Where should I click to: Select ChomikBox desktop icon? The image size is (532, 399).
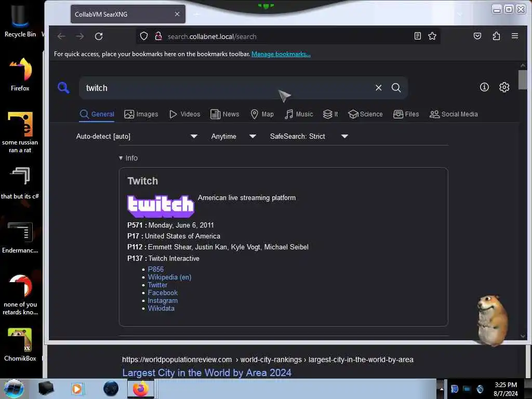click(20, 345)
